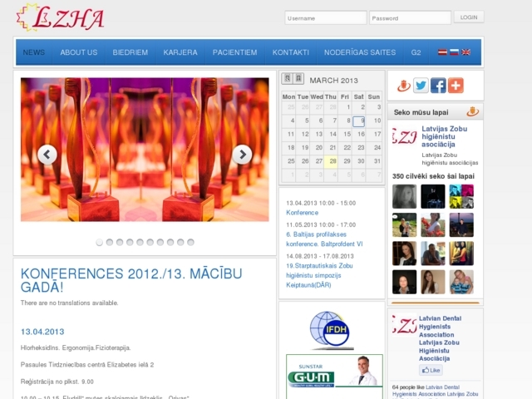Select the first slideshow dot indicator
Screen dimensions: 532x399
[x=100, y=242]
